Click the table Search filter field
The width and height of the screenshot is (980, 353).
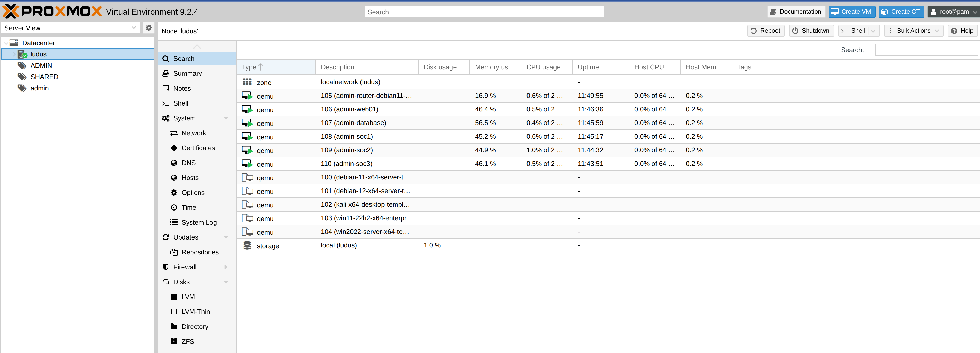926,50
